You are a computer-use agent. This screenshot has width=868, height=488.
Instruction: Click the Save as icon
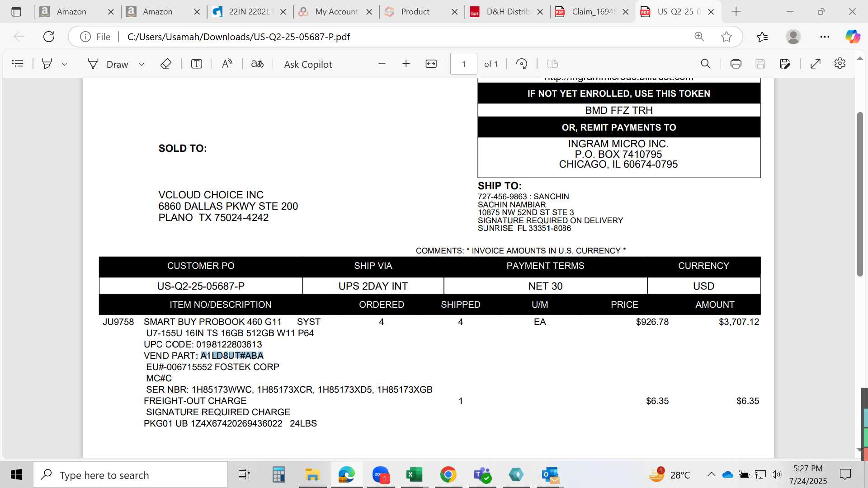pyautogui.click(x=785, y=64)
